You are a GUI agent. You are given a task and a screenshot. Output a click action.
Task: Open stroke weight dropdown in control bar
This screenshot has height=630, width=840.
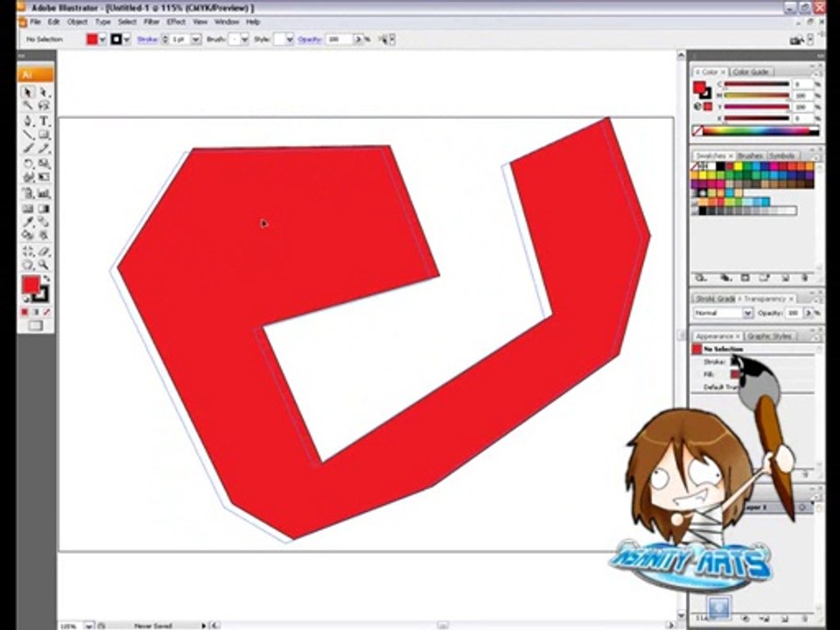196,39
